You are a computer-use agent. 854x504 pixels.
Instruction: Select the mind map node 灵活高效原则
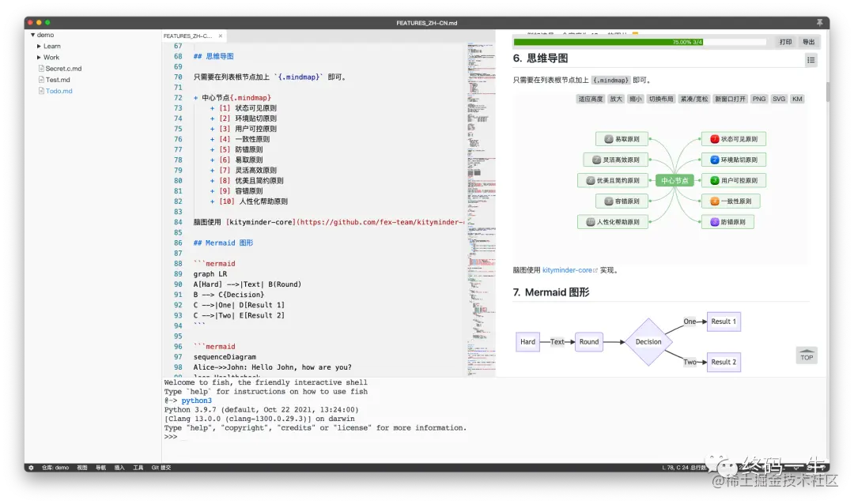[615, 160]
